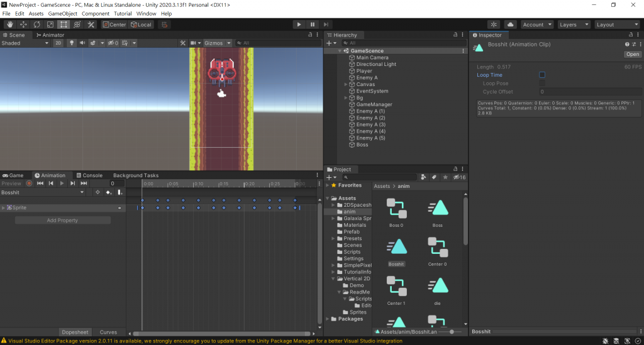Click Animation horizontal scrollbar
The width and height of the screenshot is (644, 345).
(x=222, y=334)
